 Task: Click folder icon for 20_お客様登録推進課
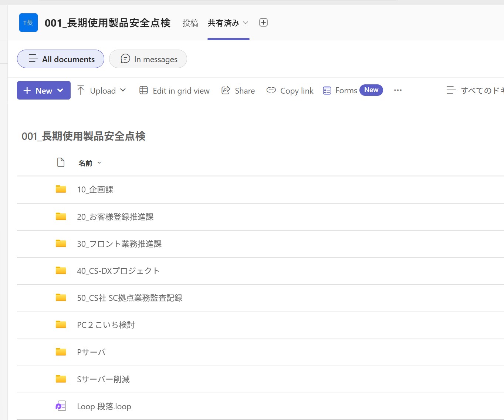pyautogui.click(x=61, y=216)
